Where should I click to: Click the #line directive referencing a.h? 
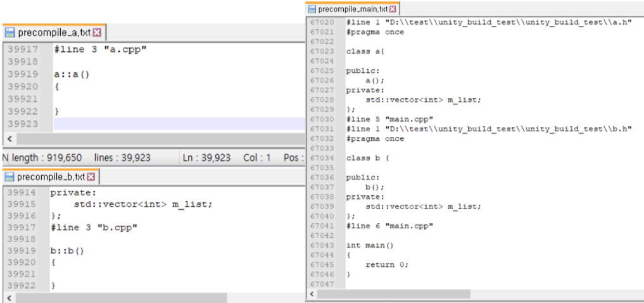click(489, 22)
